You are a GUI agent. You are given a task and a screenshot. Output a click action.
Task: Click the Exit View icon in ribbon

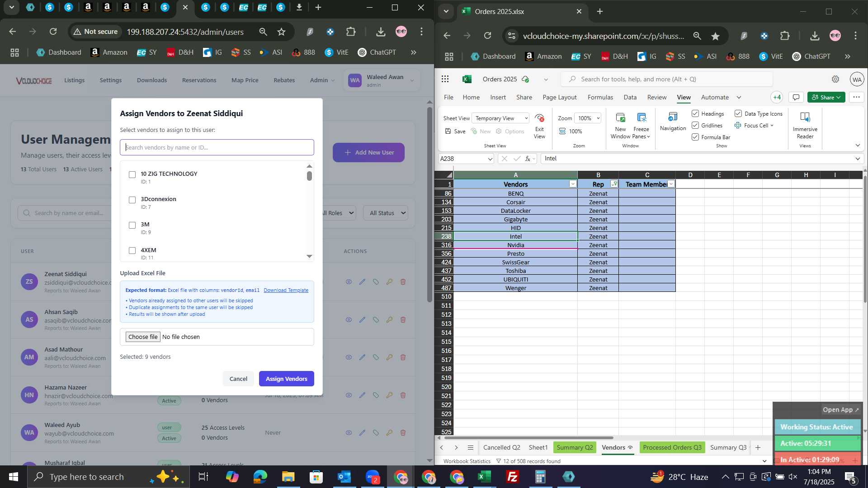pyautogui.click(x=539, y=118)
